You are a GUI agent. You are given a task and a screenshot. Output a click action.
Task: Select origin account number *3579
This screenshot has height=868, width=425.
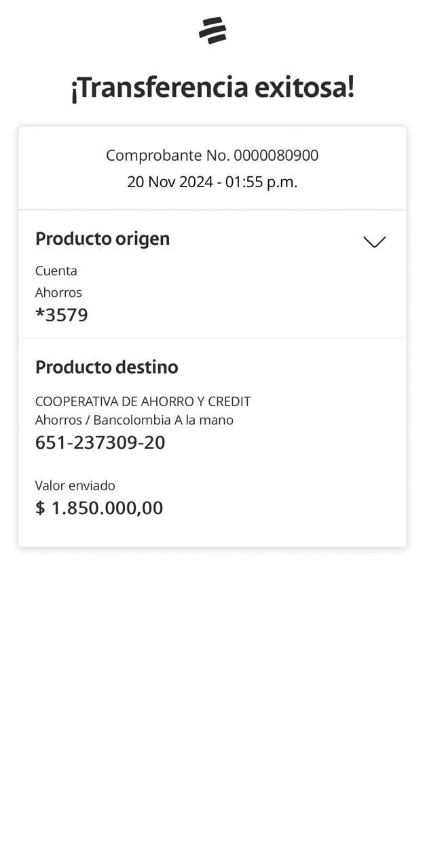click(62, 315)
